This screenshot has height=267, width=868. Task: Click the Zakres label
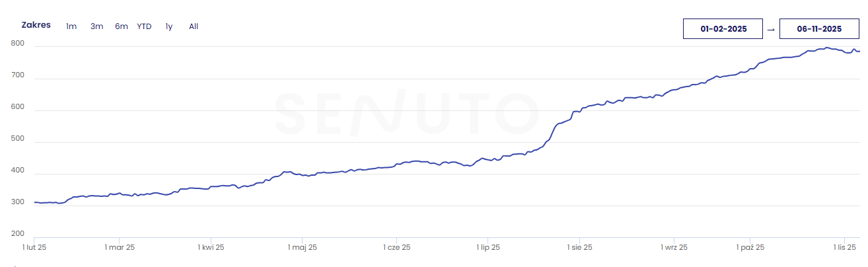[36, 25]
